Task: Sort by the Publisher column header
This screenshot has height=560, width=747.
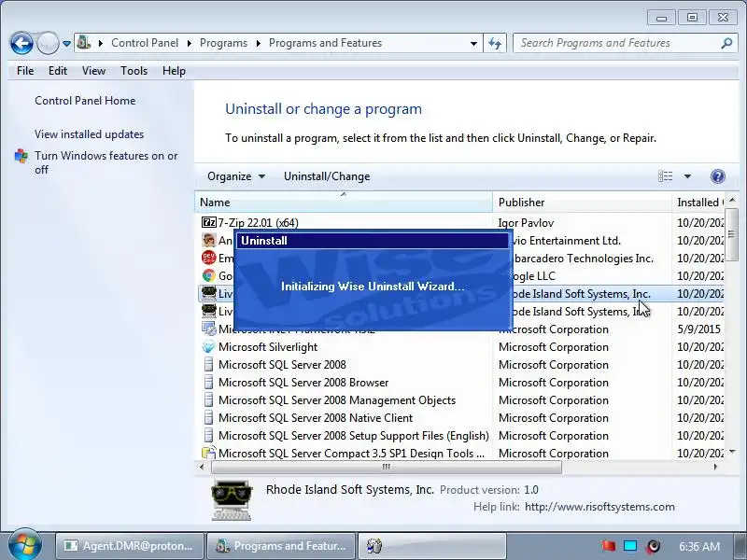Action: (x=582, y=203)
